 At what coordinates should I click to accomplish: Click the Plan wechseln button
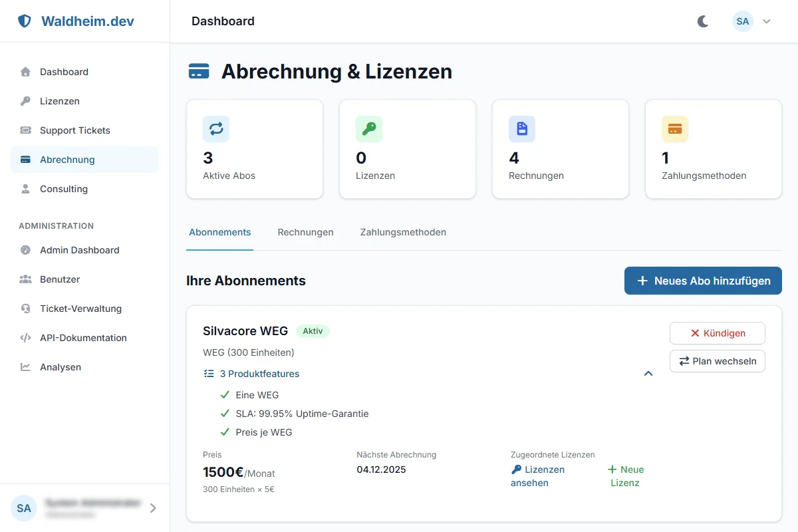717,361
